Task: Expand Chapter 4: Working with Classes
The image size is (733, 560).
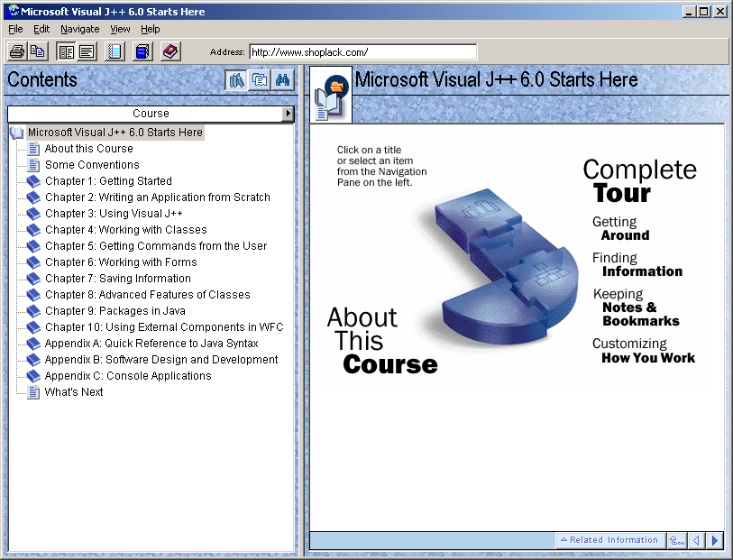Action: click(125, 230)
